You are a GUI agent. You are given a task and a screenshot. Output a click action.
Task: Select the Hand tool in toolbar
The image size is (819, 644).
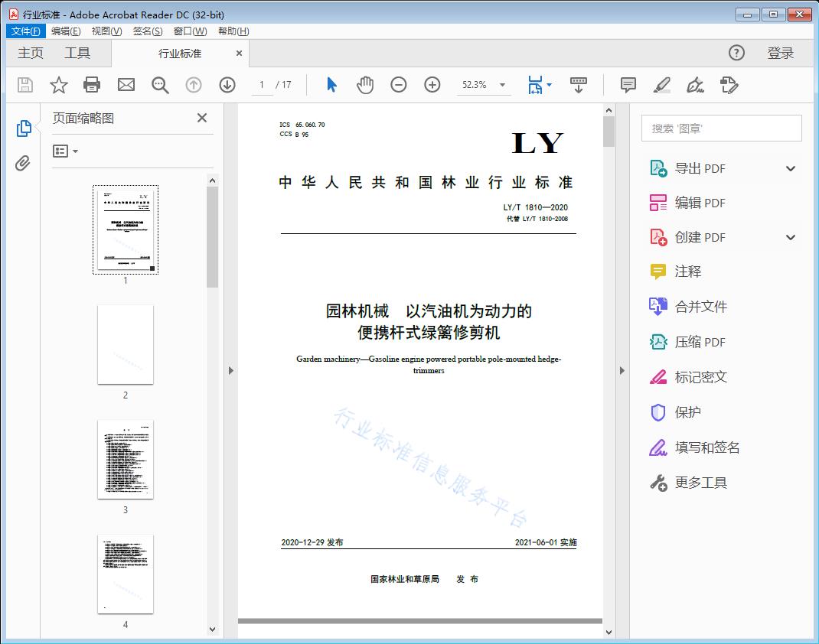[365, 85]
